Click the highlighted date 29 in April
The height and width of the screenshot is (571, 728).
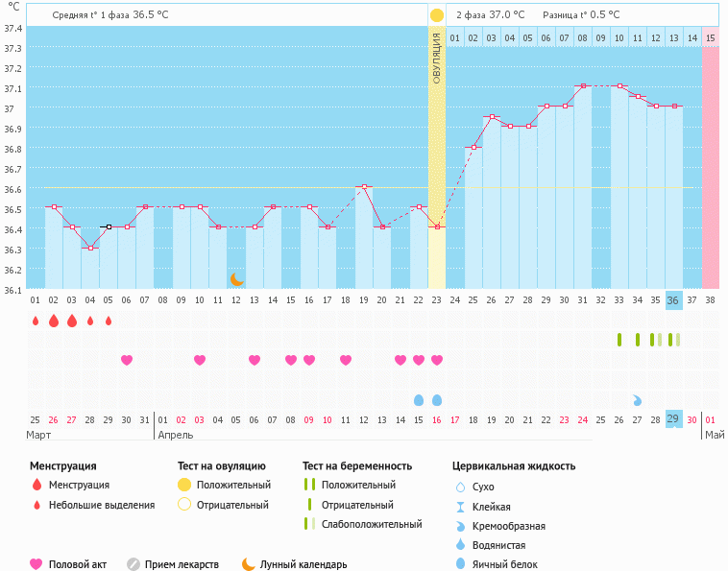tap(673, 419)
